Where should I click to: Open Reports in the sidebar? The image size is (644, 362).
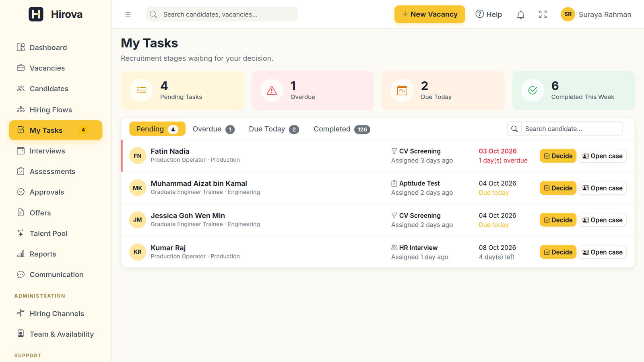click(56, 254)
